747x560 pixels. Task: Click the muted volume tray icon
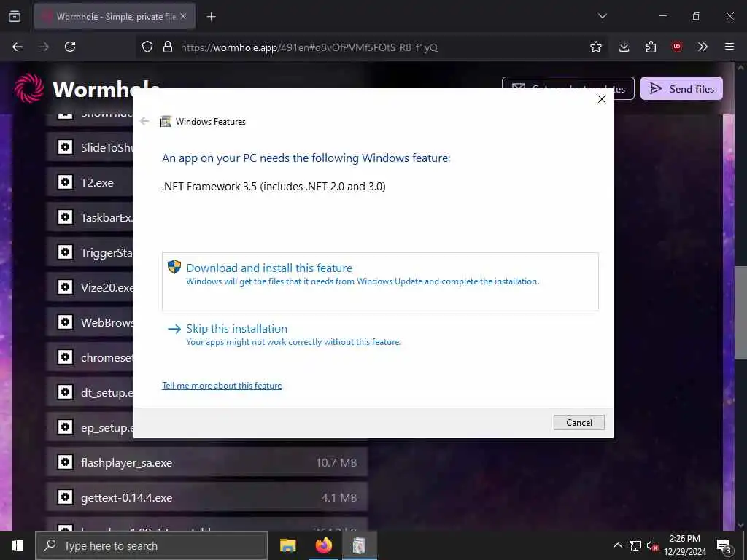click(652, 545)
